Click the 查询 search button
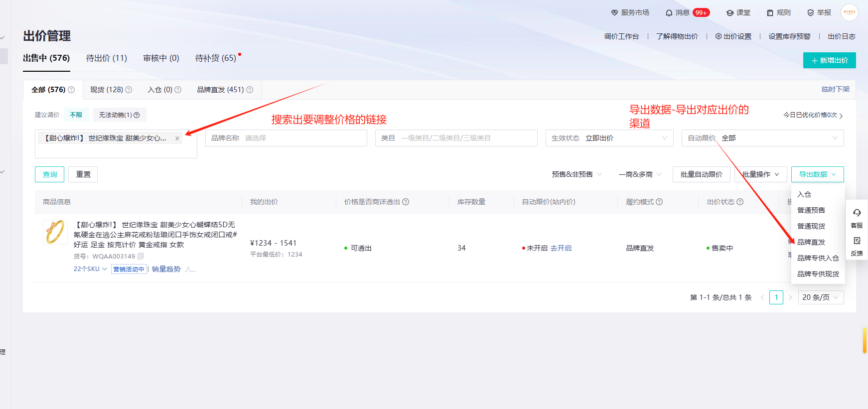The image size is (868, 409). (x=50, y=174)
